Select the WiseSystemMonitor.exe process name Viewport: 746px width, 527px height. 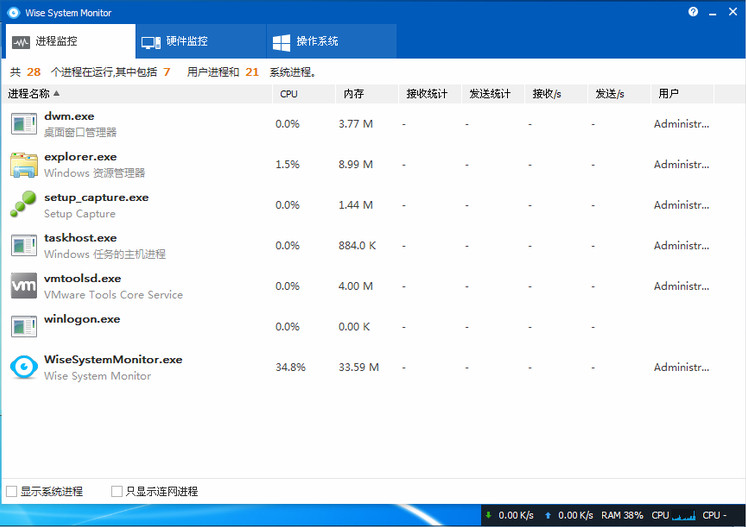pyautogui.click(x=113, y=360)
